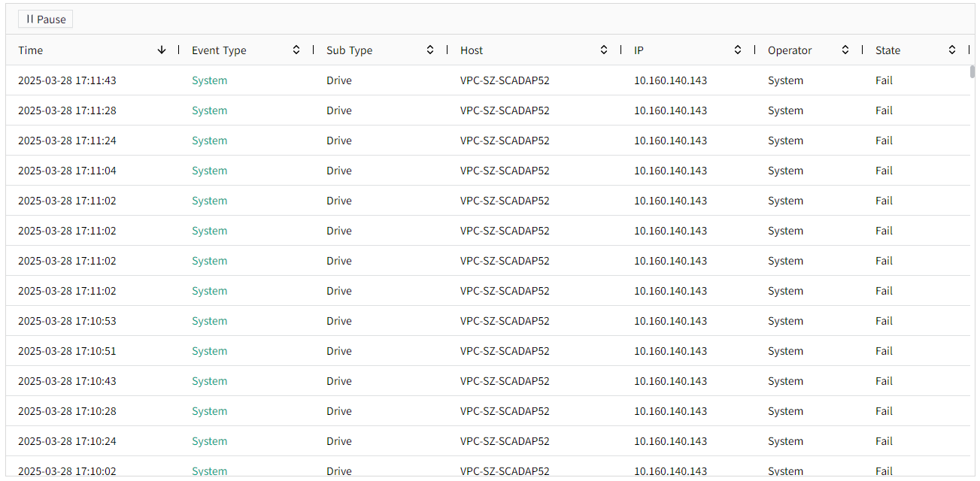Open System link for 17:10:43 event
The width and height of the screenshot is (980, 481).
[209, 381]
